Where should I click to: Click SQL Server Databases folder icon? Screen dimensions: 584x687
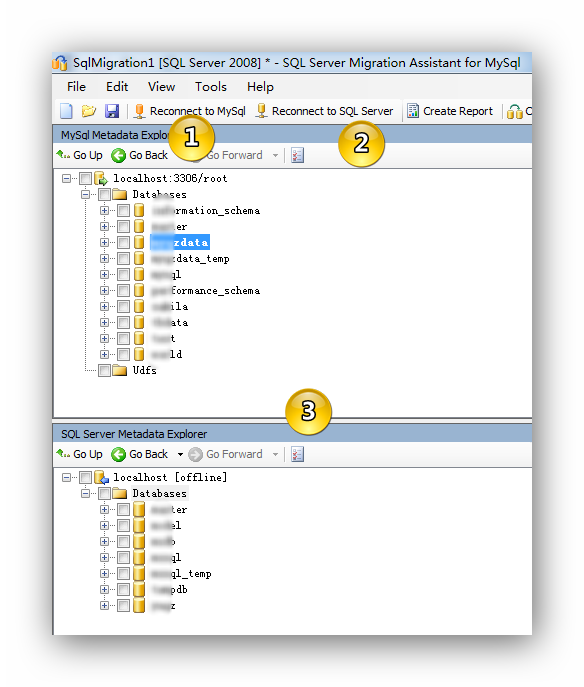click(x=120, y=493)
